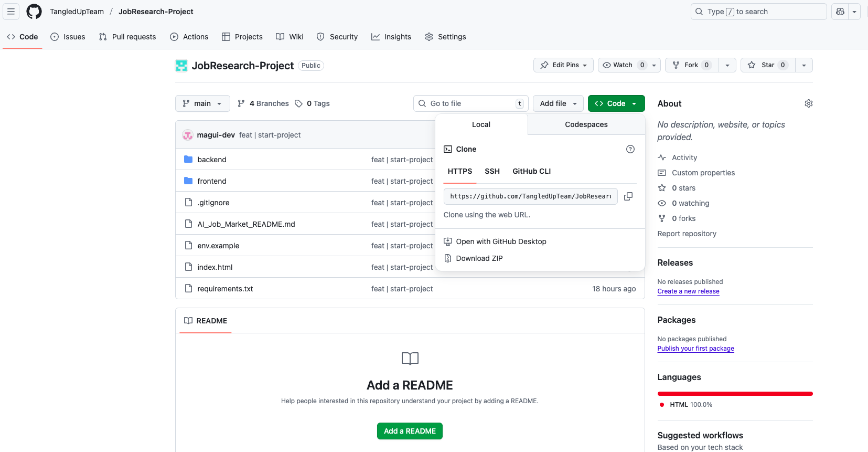View the 4 Branches link
The width and height of the screenshot is (868, 452).
pyautogui.click(x=263, y=103)
